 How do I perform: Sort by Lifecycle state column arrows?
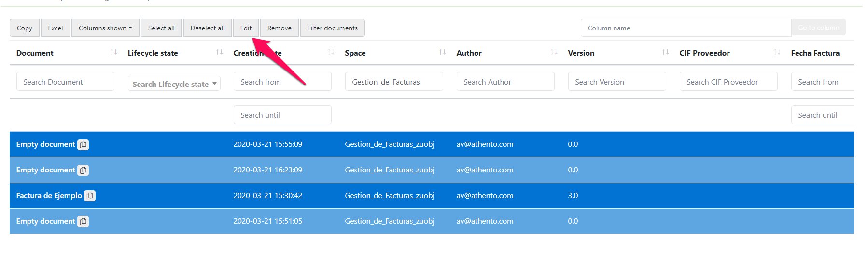coord(220,52)
